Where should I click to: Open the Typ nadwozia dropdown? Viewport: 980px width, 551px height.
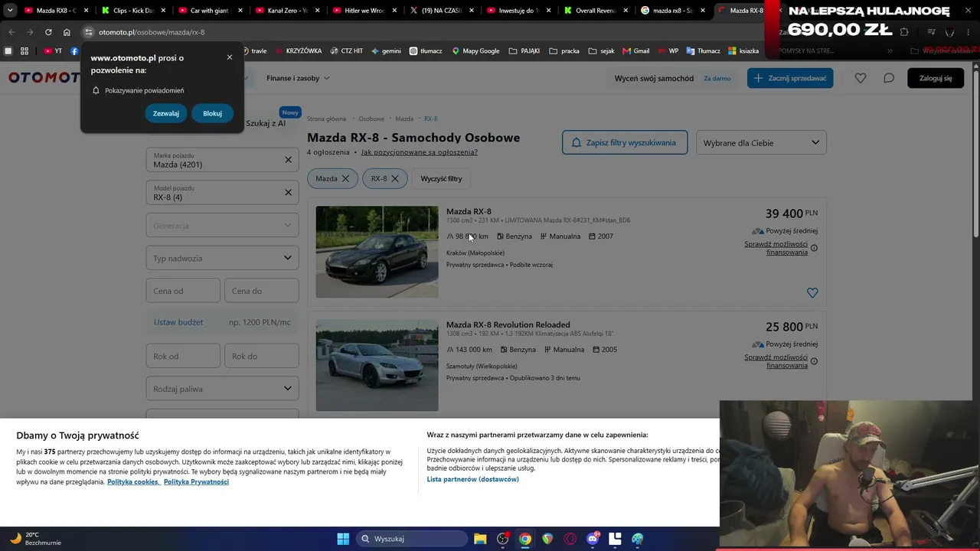tap(222, 258)
